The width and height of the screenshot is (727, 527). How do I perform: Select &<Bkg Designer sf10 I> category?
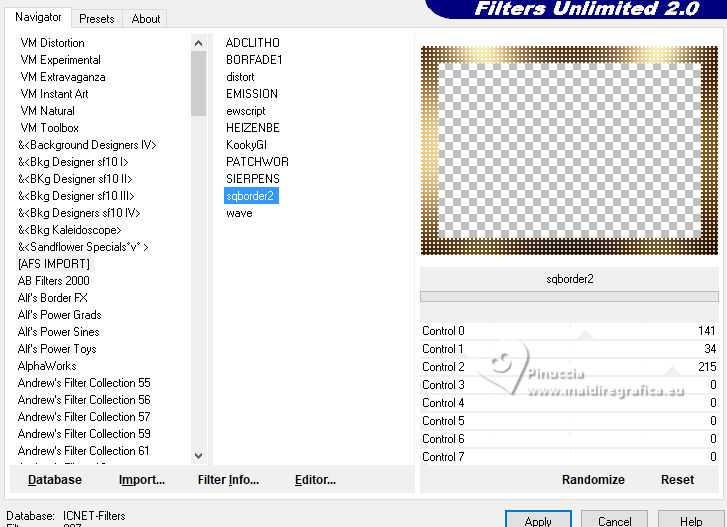pos(73,162)
